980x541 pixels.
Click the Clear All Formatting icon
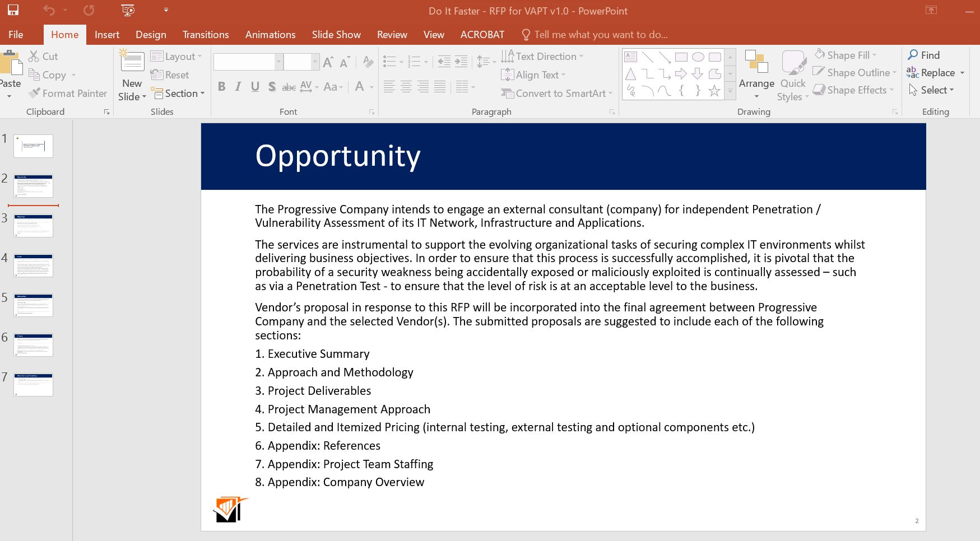(368, 62)
